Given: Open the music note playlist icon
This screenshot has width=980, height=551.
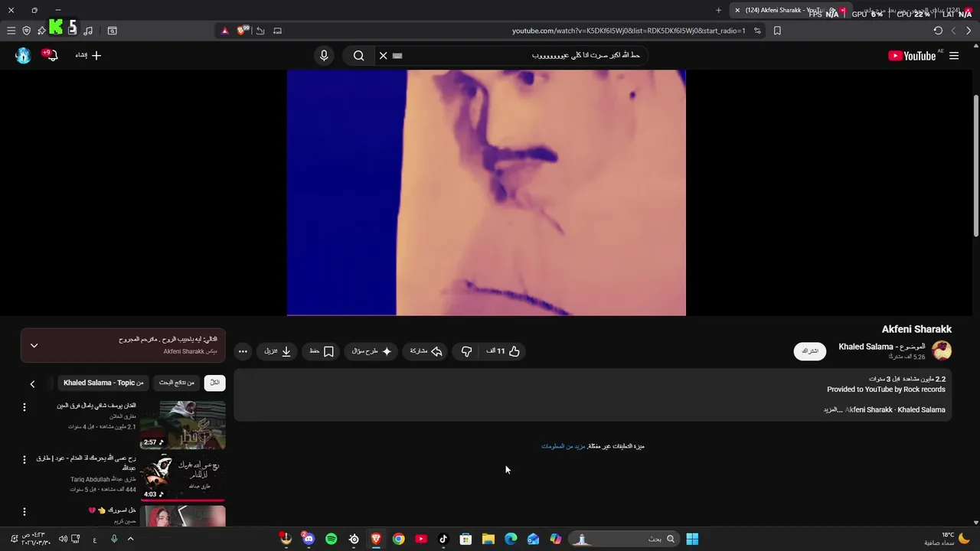Looking at the screenshot, I should pyautogui.click(x=88, y=31).
